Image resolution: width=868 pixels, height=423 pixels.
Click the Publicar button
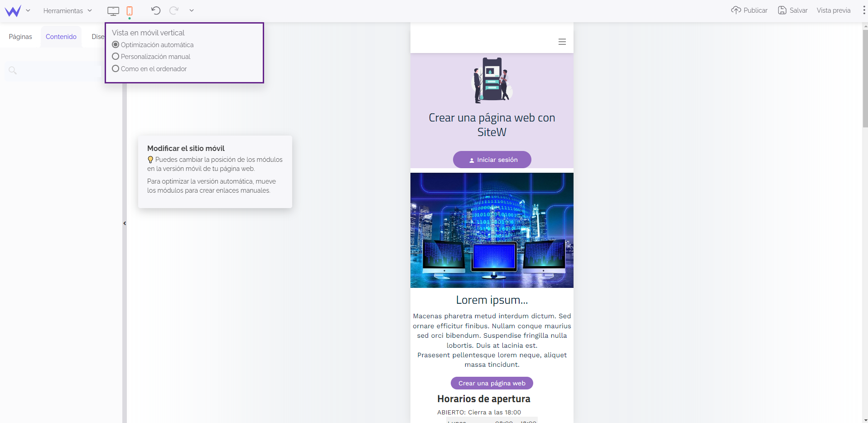click(x=749, y=10)
